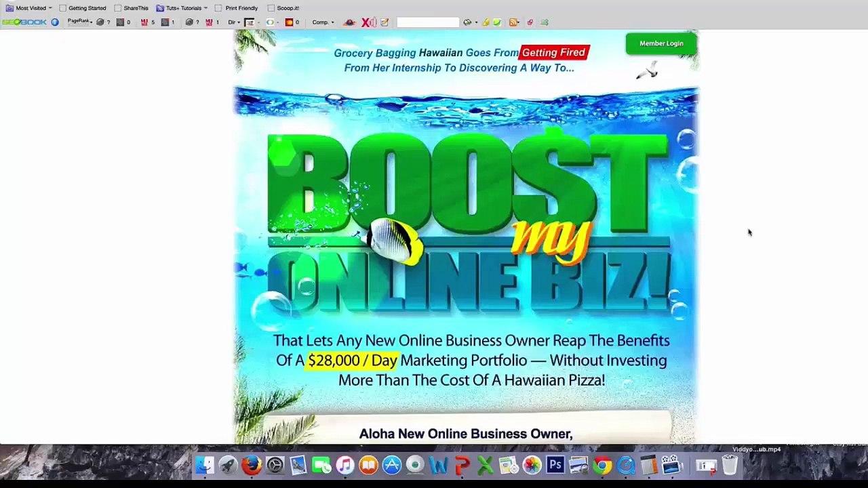Screen dimensions: 868x488
Task: Open the PageRank dropdown in SEO toolbar
Action: tap(79, 22)
